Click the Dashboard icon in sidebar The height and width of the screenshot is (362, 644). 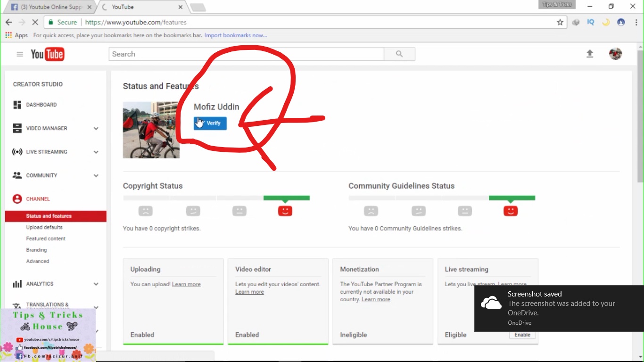tap(17, 105)
